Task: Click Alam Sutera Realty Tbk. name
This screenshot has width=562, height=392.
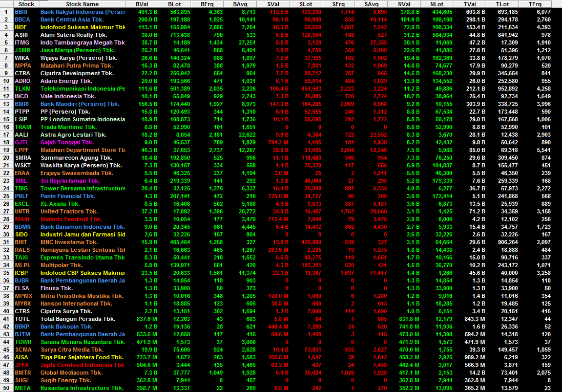Action: (74, 35)
